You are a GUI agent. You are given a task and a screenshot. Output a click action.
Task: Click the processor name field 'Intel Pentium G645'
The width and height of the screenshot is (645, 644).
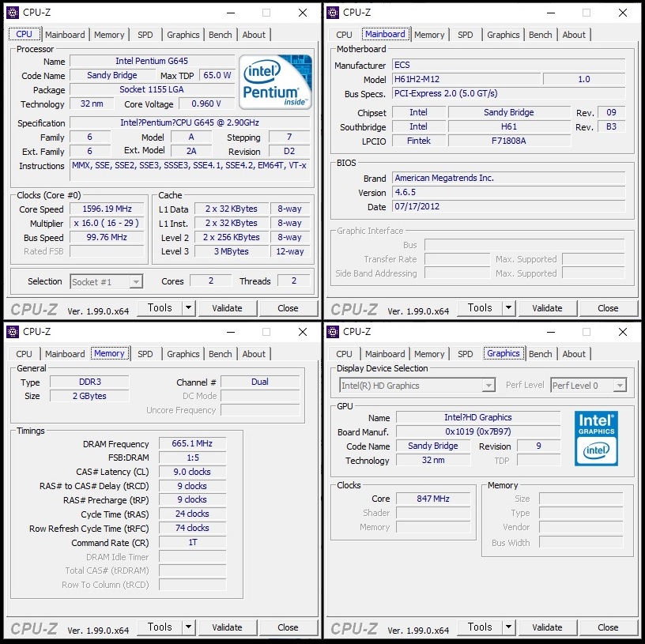152,61
